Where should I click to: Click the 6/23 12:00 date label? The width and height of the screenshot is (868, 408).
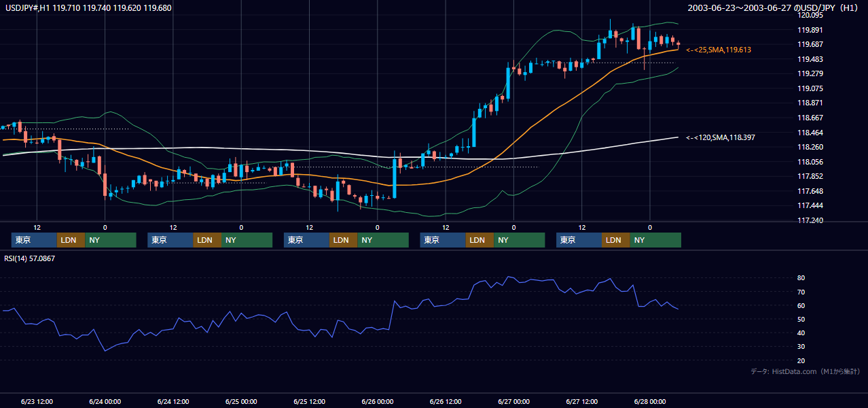point(37,401)
